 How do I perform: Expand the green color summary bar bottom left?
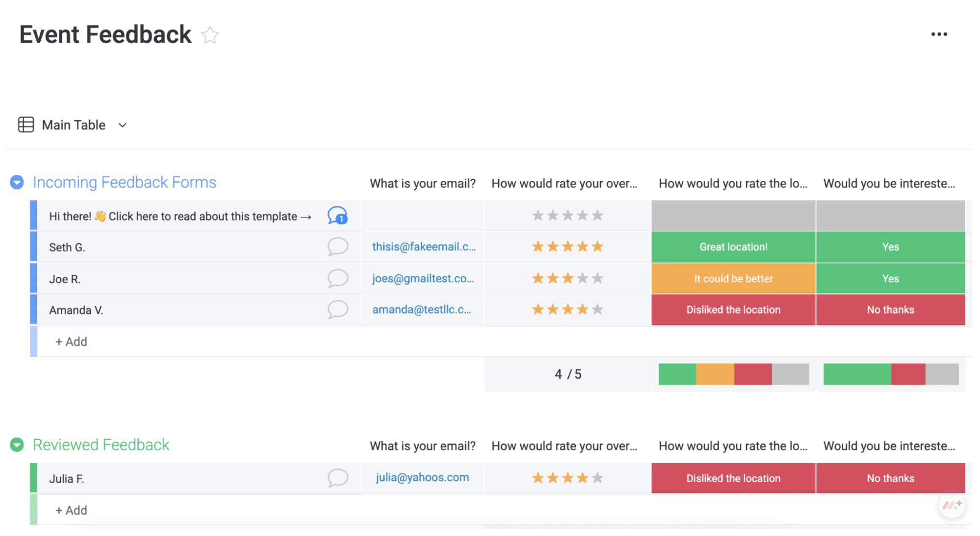(678, 374)
